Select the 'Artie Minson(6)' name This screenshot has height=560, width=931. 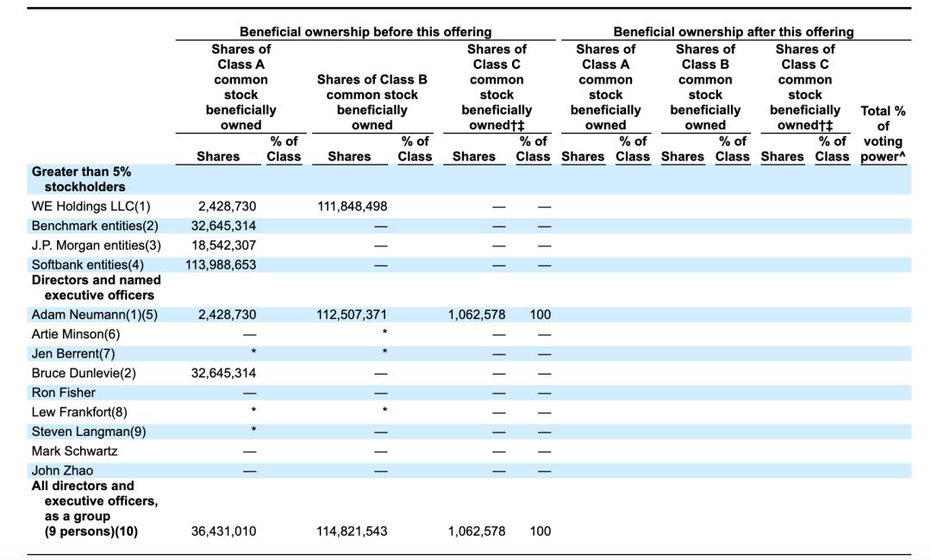click(75, 334)
